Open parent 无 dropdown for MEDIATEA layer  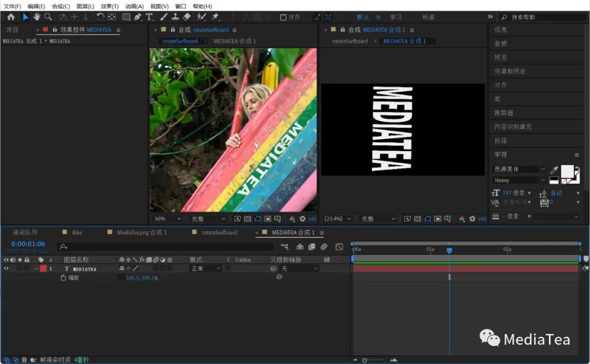(x=299, y=268)
